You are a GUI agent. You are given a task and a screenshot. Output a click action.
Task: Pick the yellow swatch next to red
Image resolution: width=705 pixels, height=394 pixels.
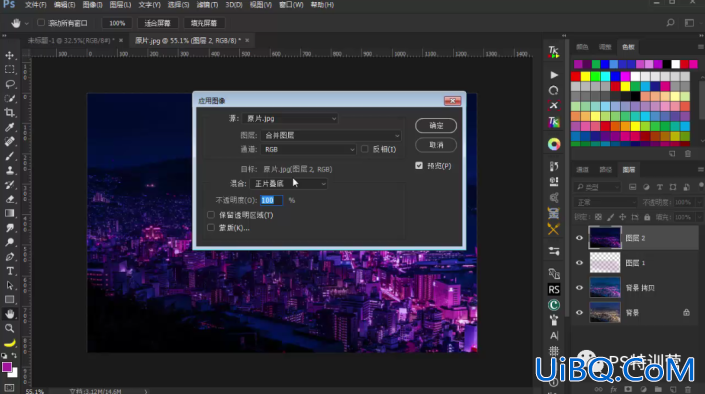tap(585, 76)
